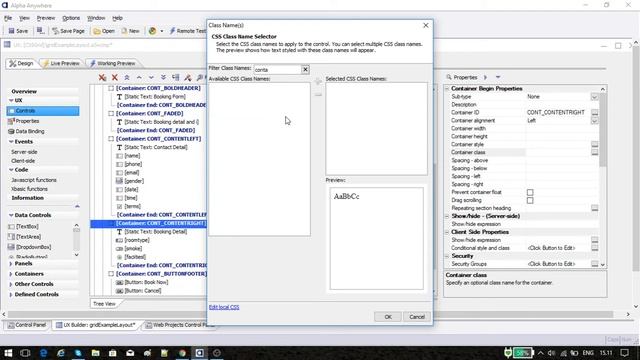
Task: Switch to the Working Preview tab
Action: (x=112, y=63)
